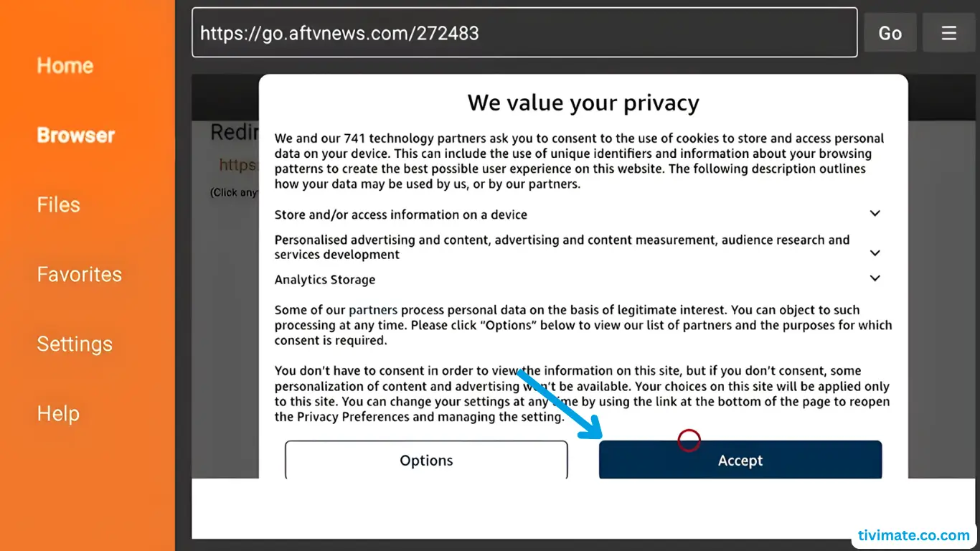Click the tivimate.co.com watermark link
Screen dimensions: 980x551
913,535
